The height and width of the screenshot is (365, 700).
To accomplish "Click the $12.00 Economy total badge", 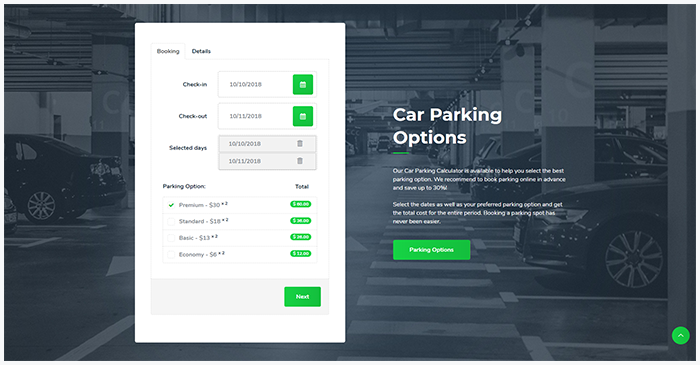I will [x=300, y=253].
